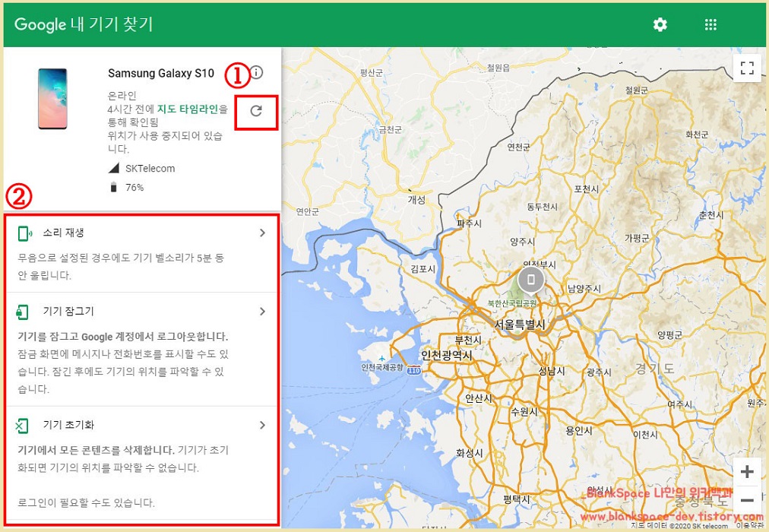Click 부천시 label on the map
Image resolution: width=769 pixels, height=532 pixels.
click(468, 340)
